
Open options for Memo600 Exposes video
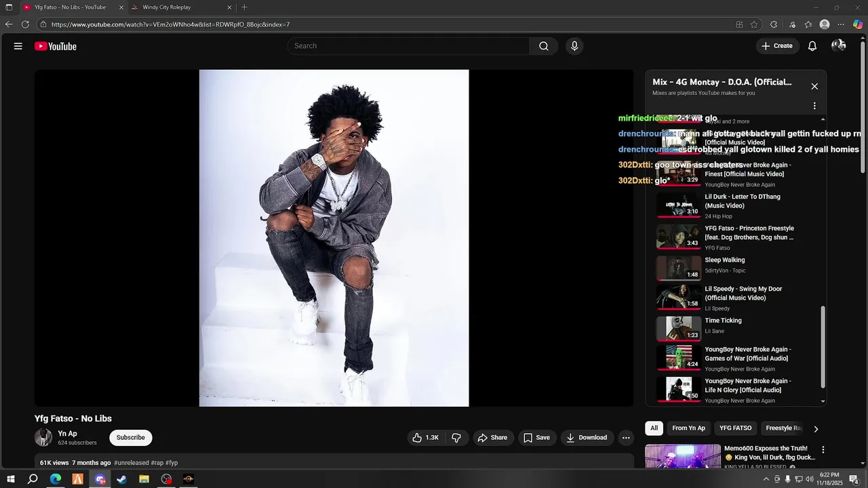[x=823, y=450]
